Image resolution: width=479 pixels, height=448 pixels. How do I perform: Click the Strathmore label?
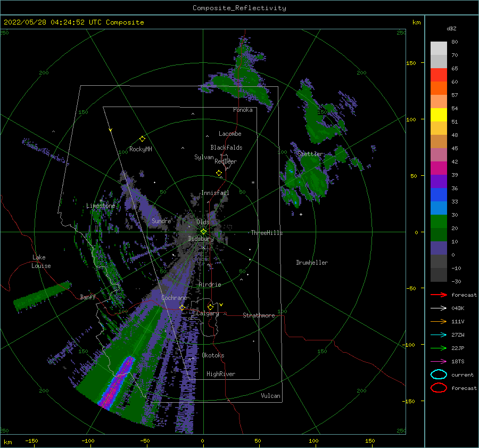tap(259, 315)
